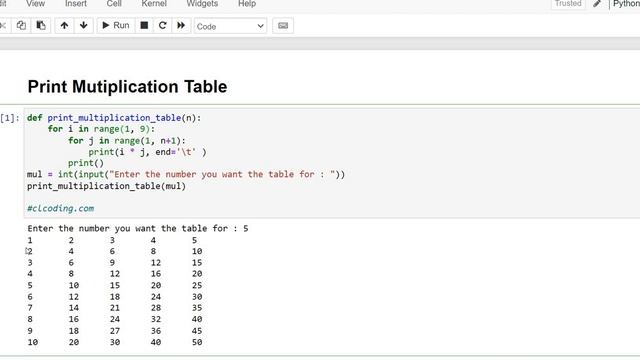Restart the kernel with the circular arrow
The width and height of the screenshot is (640, 360).
pos(162,25)
